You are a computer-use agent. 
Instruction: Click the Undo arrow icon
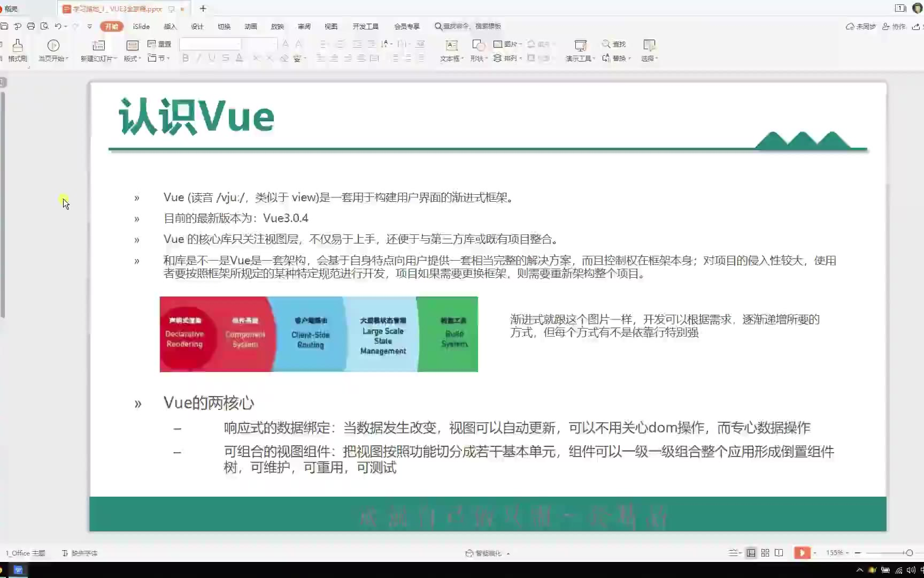(58, 26)
